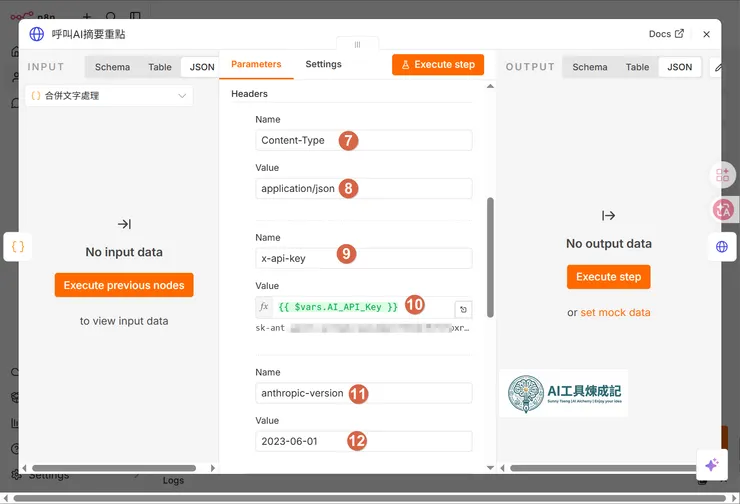This screenshot has width=740, height=504.
Task: Click the anthropic-version name field
Action: [x=363, y=393]
